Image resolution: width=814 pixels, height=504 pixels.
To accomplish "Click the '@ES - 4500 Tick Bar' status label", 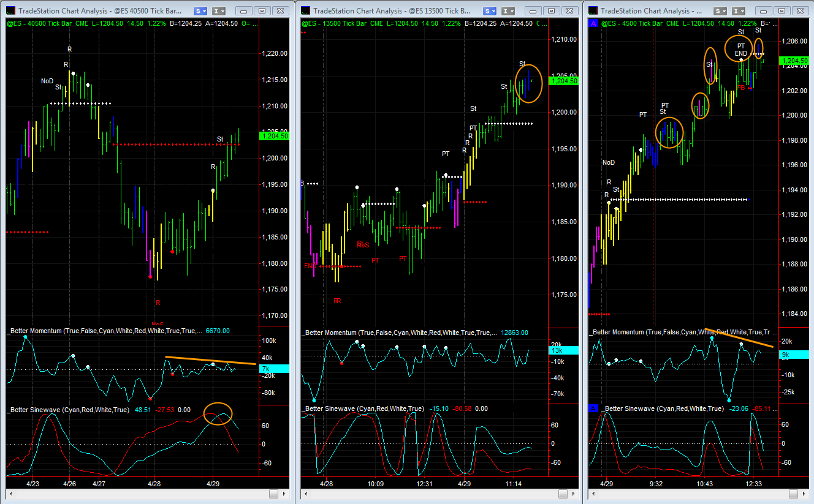I will pos(633,23).
